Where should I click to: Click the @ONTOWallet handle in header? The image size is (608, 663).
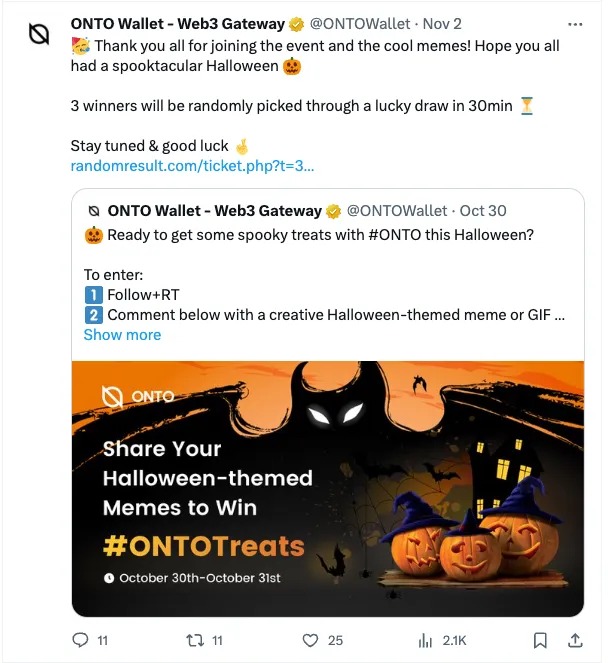coord(361,24)
